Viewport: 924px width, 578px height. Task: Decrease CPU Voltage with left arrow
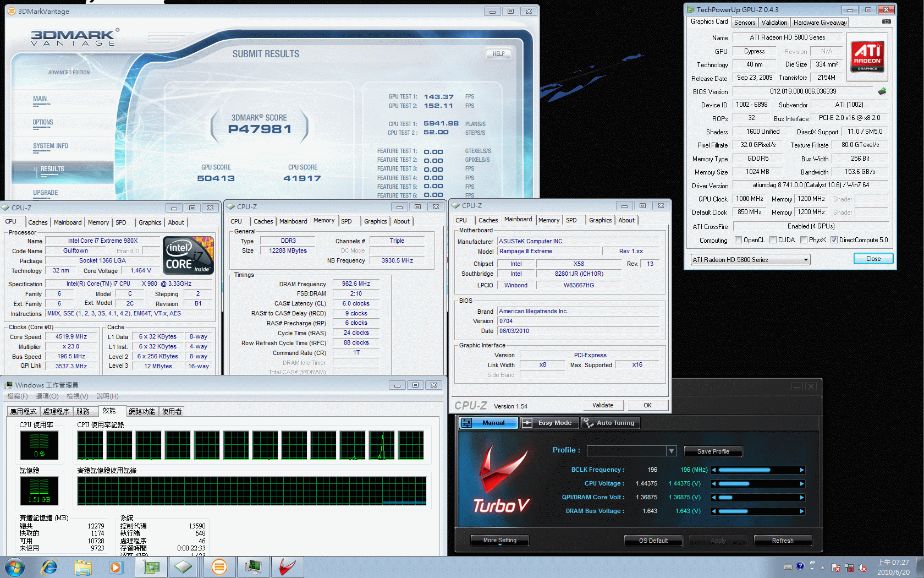pyautogui.click(x=714, y=484)
